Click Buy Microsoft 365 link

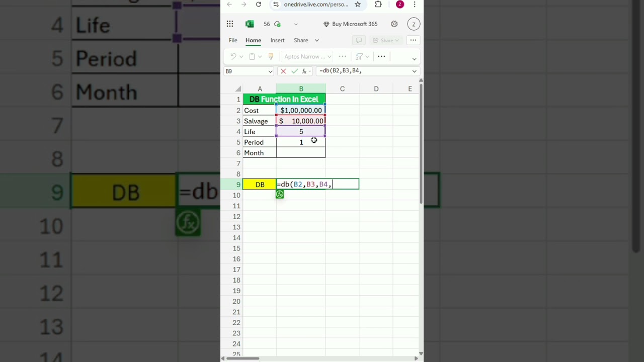350,24
